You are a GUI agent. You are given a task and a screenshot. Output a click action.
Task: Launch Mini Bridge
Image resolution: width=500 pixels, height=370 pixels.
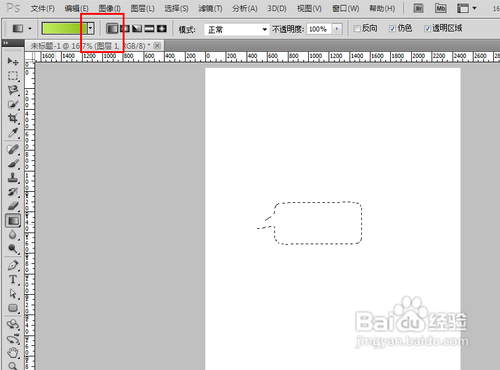(441, 8)
